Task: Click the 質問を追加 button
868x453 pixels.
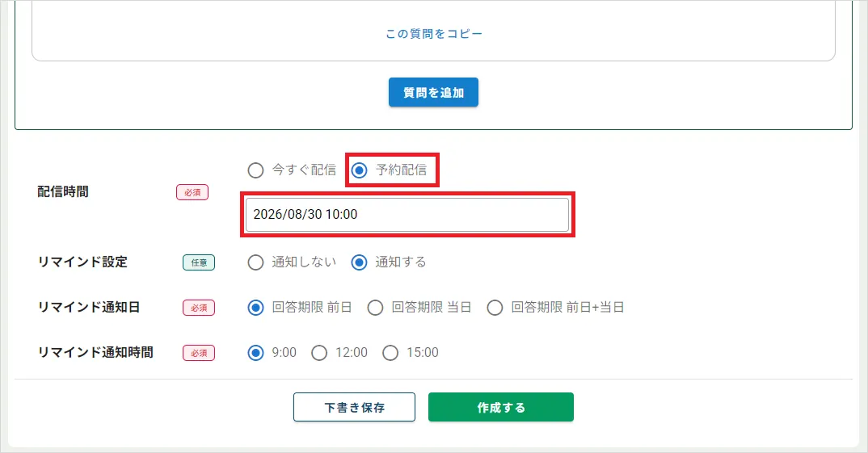Action: click(433, 92)
